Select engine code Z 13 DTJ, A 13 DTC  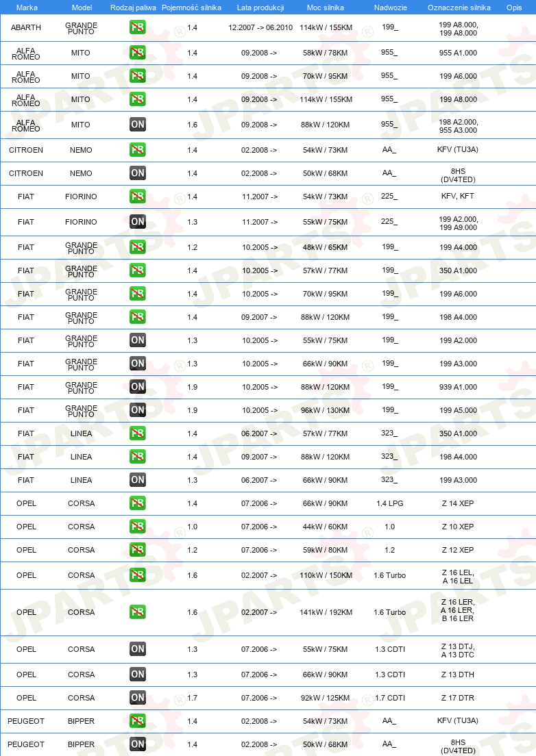[x=458, y=651]
